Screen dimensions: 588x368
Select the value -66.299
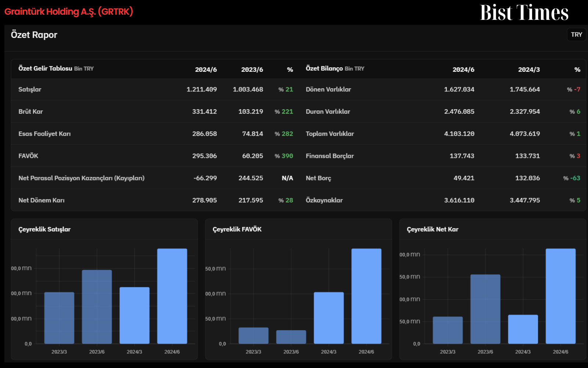click(x=205, y=178)
